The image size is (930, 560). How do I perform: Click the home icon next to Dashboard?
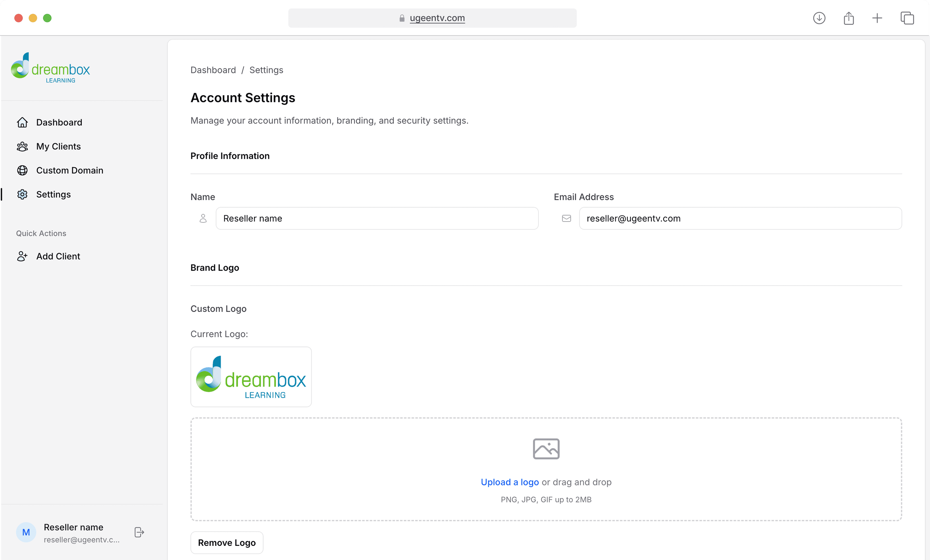(22, 122)
